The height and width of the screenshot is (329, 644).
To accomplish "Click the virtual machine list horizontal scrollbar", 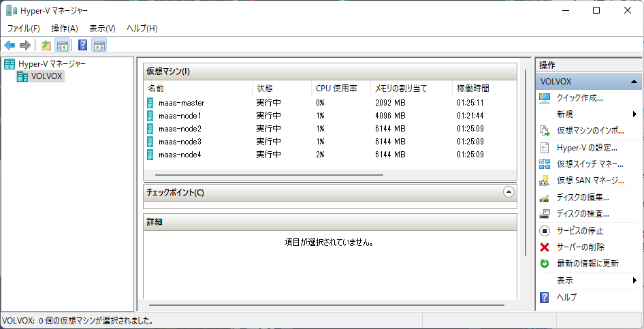I will [x=269, y=175].
